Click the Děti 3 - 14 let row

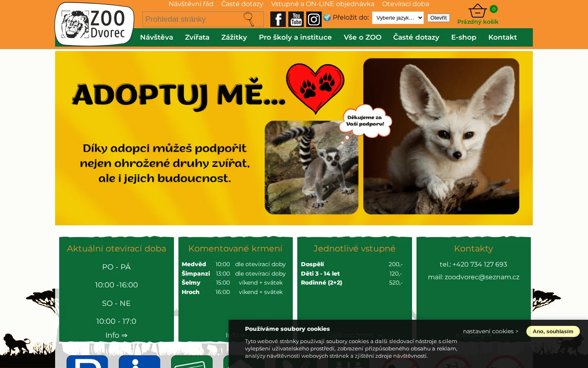coord(352,274)
